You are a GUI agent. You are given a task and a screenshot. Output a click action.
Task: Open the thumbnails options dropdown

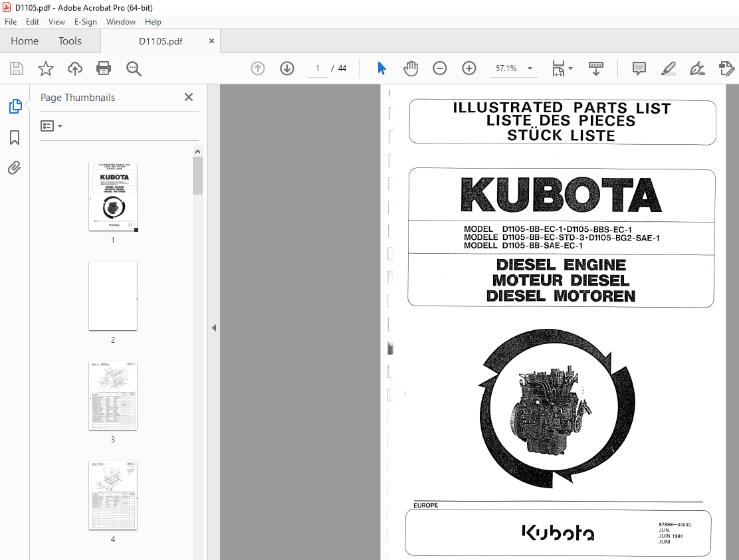point(51,126)
